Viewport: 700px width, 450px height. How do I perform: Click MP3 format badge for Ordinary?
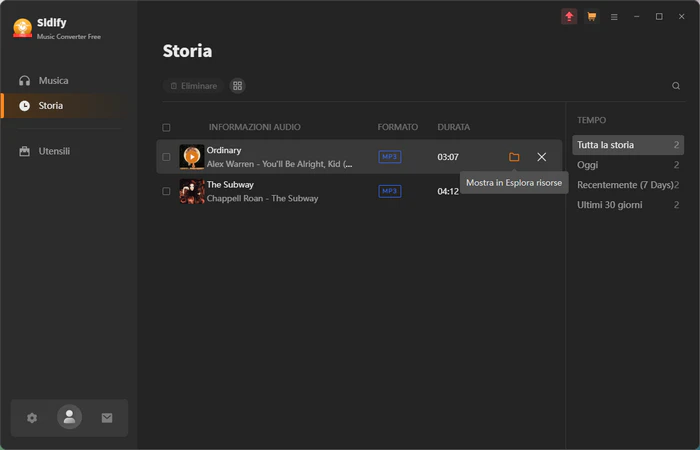tap(390, 157)
